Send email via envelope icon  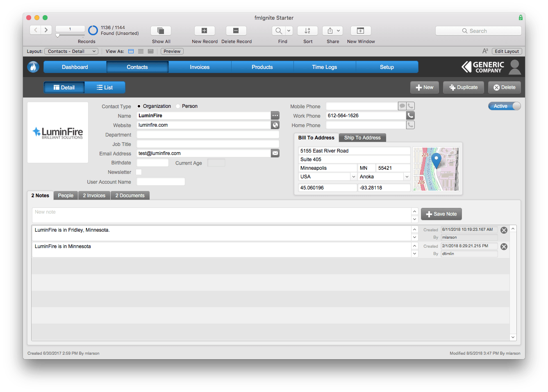[275, 153]
